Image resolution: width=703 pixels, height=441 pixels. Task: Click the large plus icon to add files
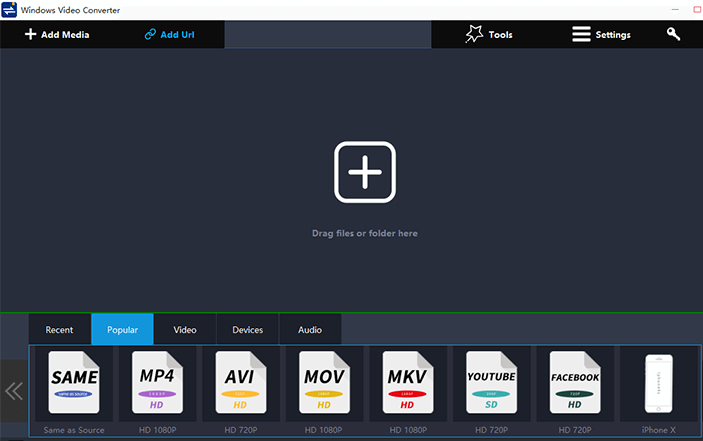point(364,172)
